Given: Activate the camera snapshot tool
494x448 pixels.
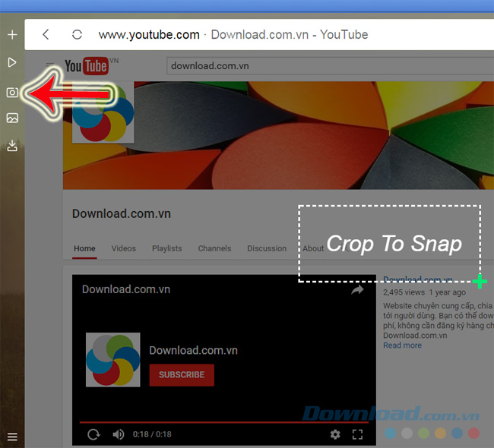Looking at the screenshot, I should coord(12,92).
